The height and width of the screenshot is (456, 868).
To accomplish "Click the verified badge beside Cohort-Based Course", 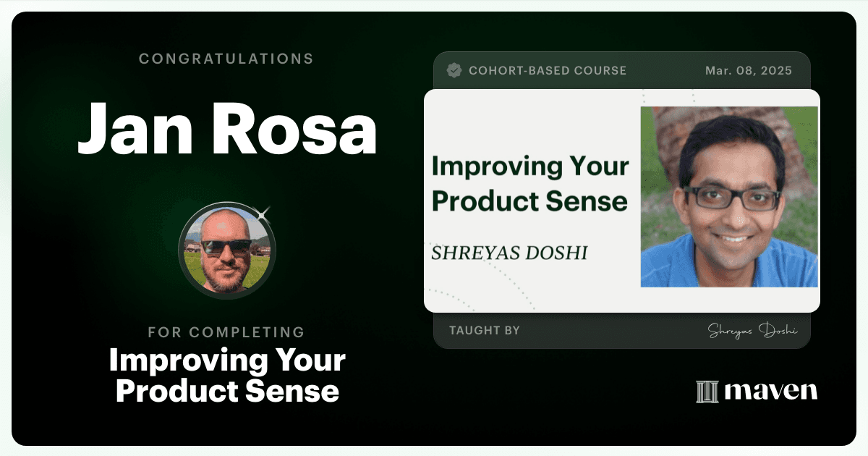I will tap(454, 70).
